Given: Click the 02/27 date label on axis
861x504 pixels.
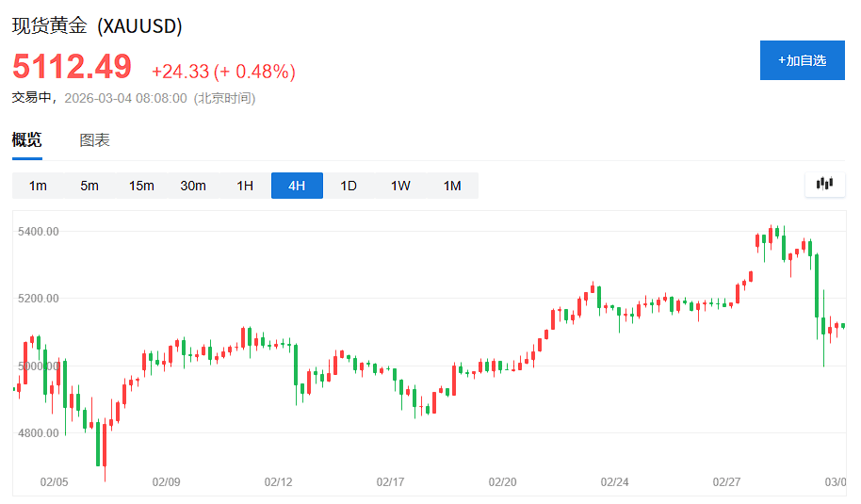Looking at the screenshot, I should point(726,481).
